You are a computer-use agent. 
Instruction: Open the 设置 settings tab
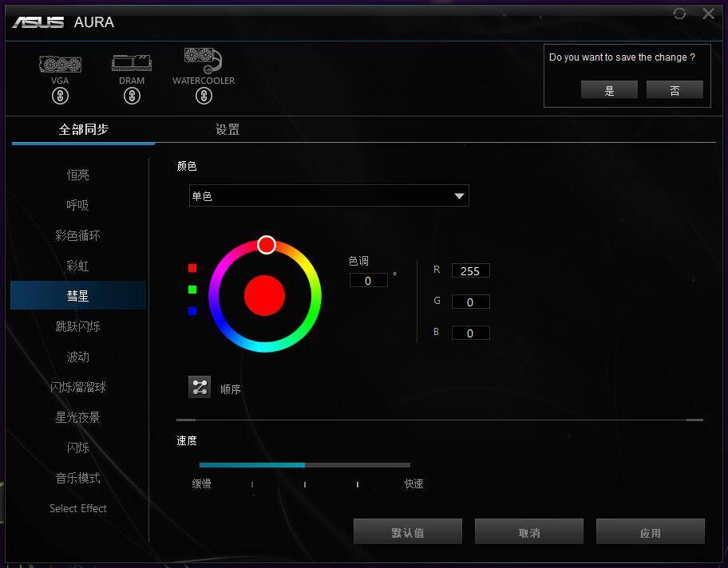[x=227, y=129]
